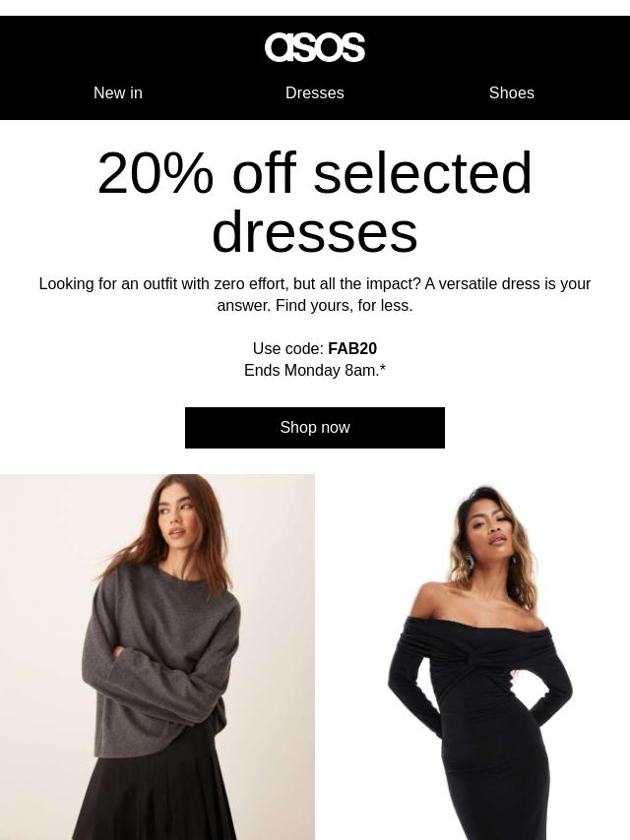Click the 20% off selected dresses headline
630x840 pixels.
[315, 202]
